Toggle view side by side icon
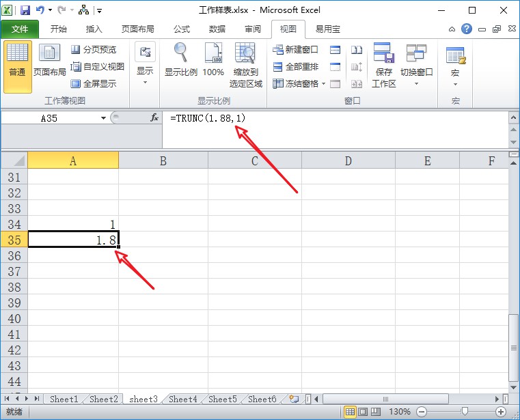The width and height of the screenshot is (520, 420). tap(357, 50)
